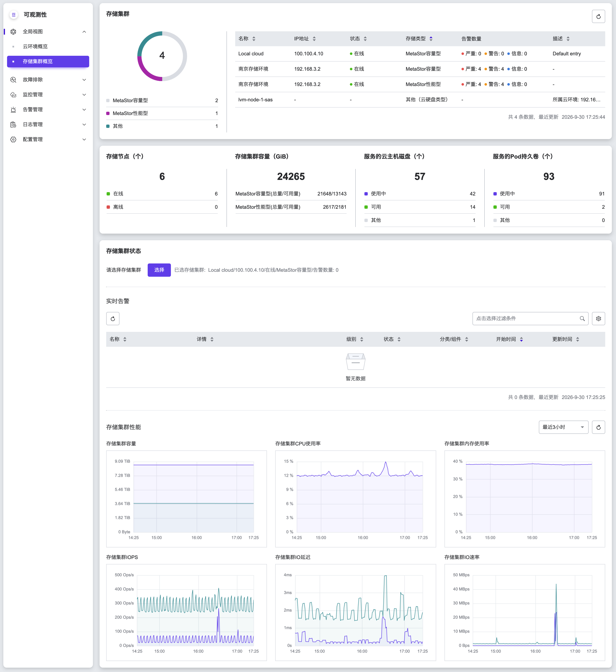The image size is (616, 672).
Task: Click the 日志管理 log icon
Action: (13, 125)
